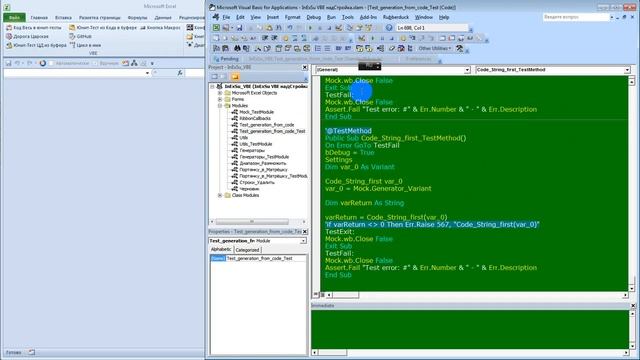Click 'Код Весь в юнит тесты' ribbon button
The width and height of the screenshot is (640, 360).
coord(33,27)
